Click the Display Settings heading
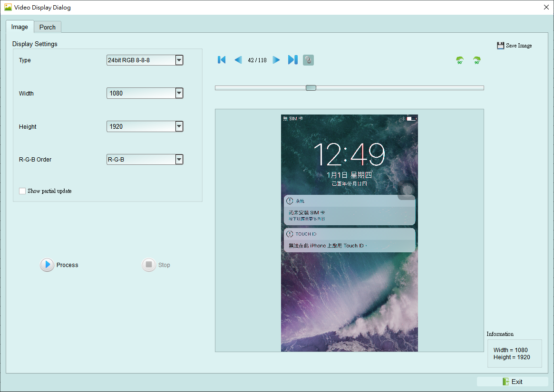 point(35,44)
